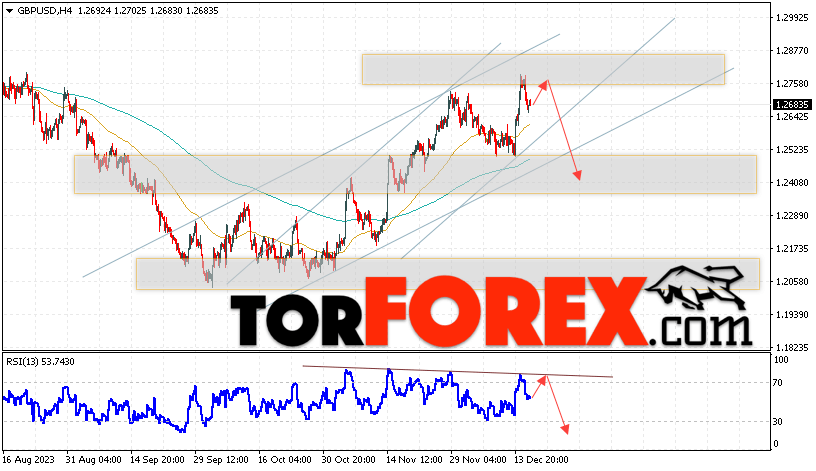Click the 1.28770 price axis label
Screen dimensions: 816x471
tap(792, 50)
